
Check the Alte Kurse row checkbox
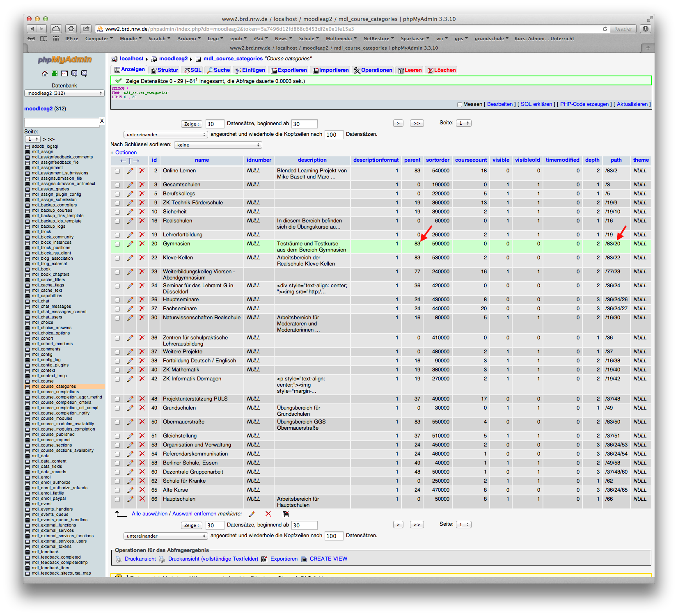[117, 490]
